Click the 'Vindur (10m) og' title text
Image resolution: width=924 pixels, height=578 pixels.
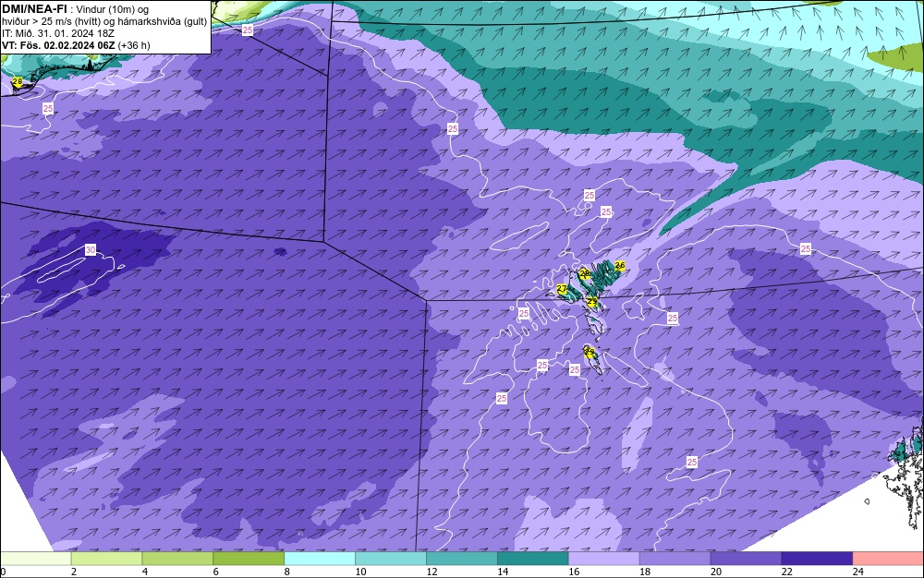pyautogui.click(x=113, y=9)
